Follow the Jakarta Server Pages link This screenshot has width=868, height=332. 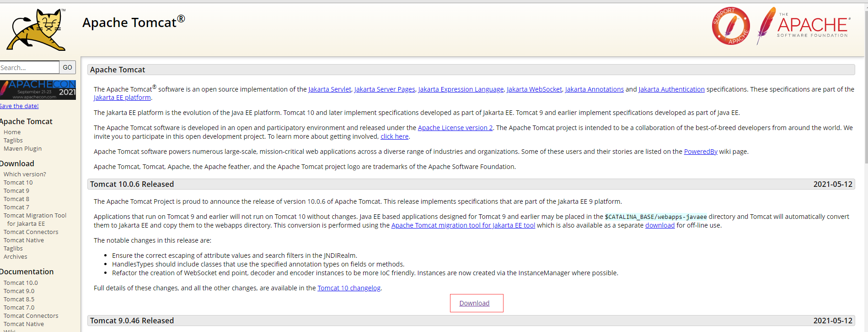pos(385,89)
